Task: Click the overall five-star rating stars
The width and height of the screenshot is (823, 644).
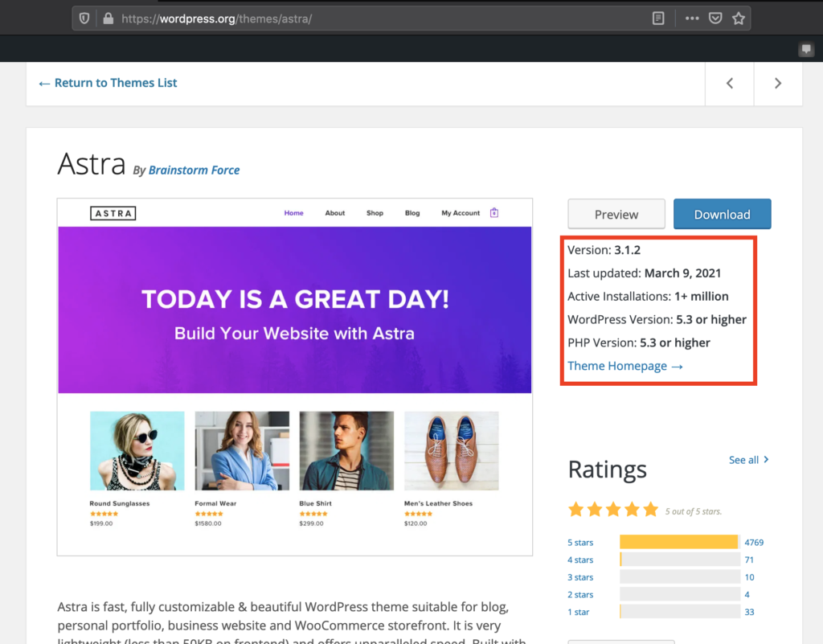Action: pyautogui.click(x=613, y=509)
